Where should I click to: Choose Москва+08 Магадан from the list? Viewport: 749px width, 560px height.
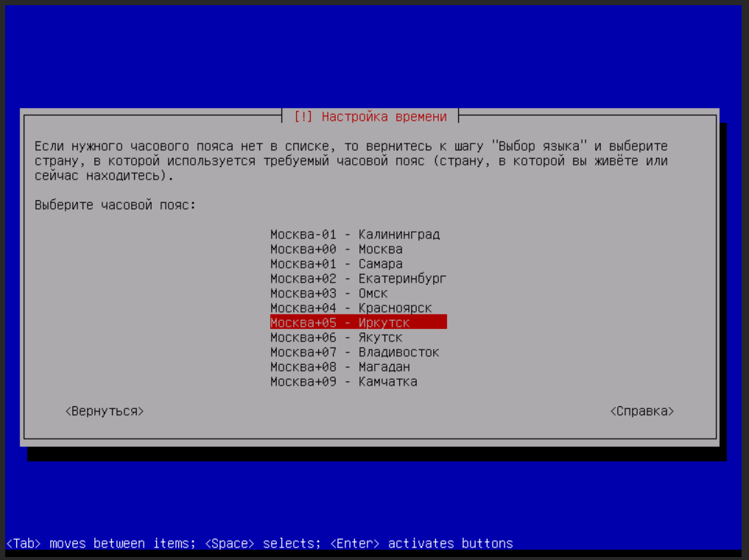tap(340, 367)
